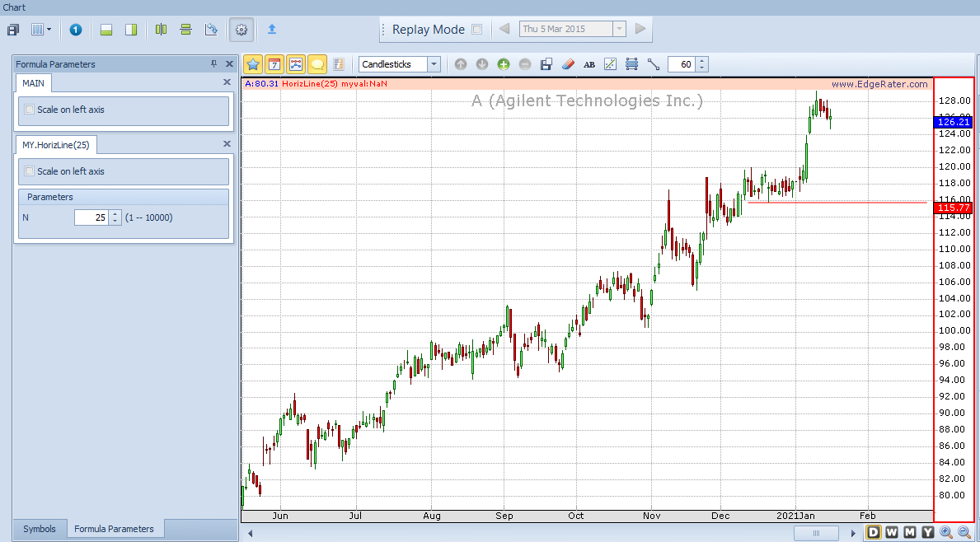Image resolution: width=980 pixels, height=542 pixels.
Task: Select the monthly M timeframe button
Action: (909, 532)
